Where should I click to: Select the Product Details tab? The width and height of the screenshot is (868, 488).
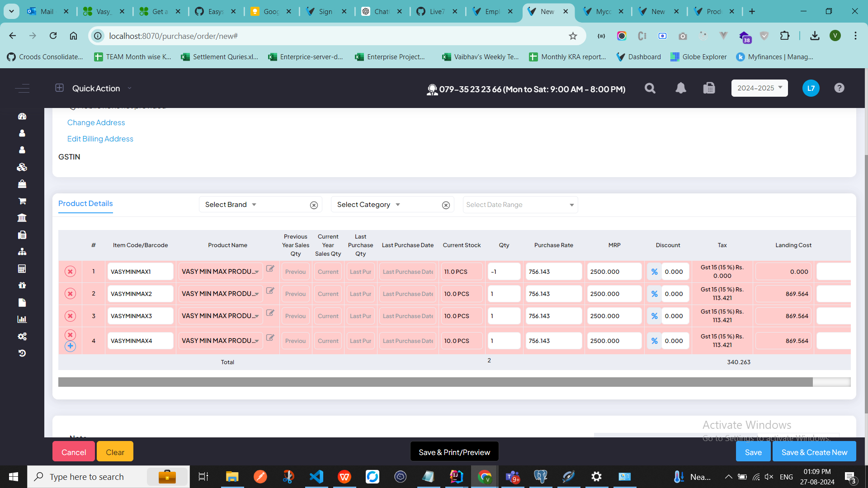pyautogui.click(x=85, y=204)
